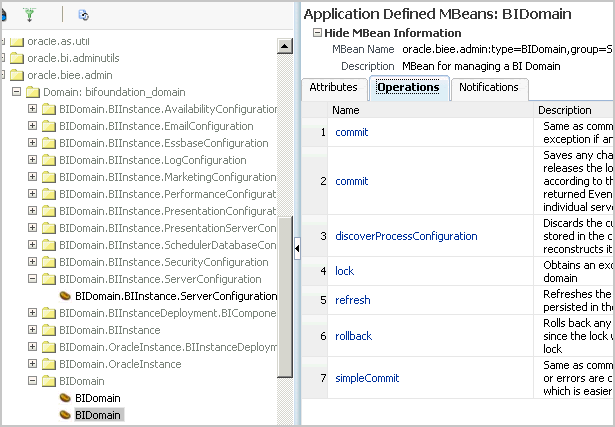Screen dimensions: 615x427
Task: Expand the BIDomain.BIInstance.SecurityConfiguration node
Action: coord(33,262)
